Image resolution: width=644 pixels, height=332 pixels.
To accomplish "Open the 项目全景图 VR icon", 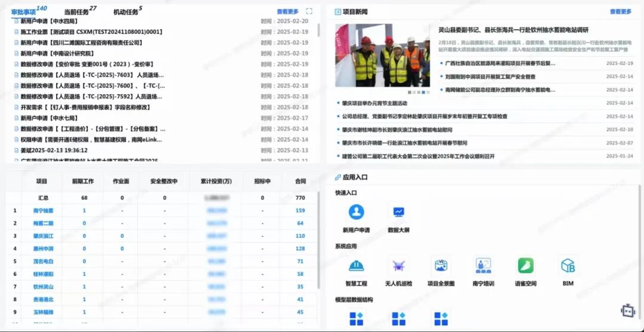I will coord(441,266).
